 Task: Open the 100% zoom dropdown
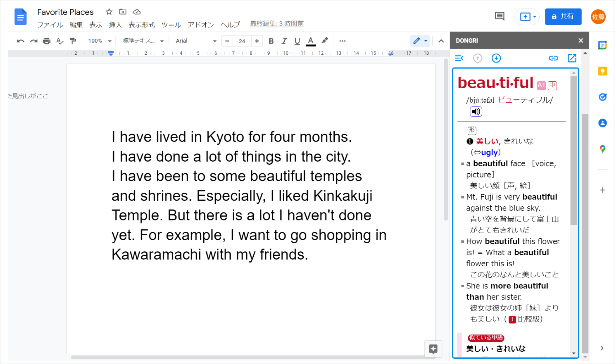[x=100, y=41]
